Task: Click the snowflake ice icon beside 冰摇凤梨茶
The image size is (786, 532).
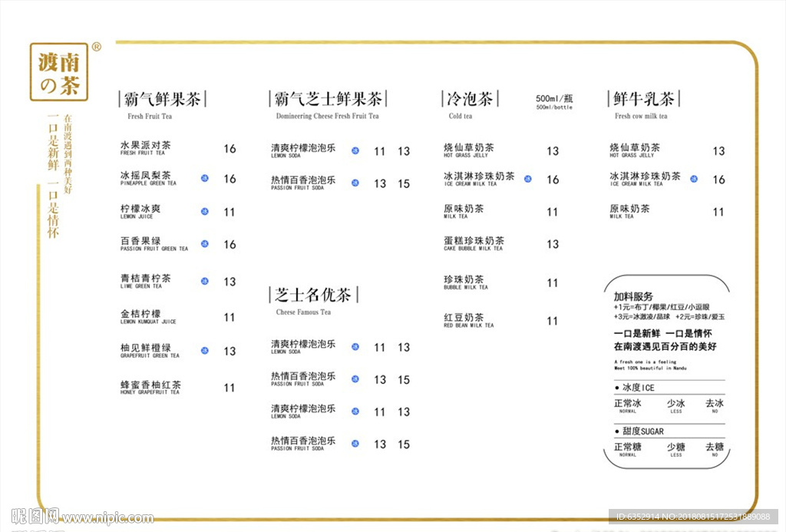Action: [203, 178]
